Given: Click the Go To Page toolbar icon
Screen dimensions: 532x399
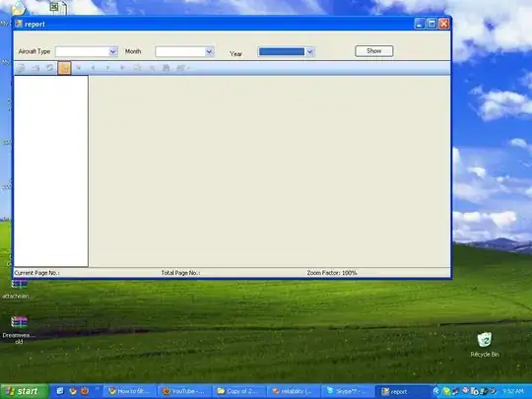Looking at the screenshot, I should tap(137, 68).
